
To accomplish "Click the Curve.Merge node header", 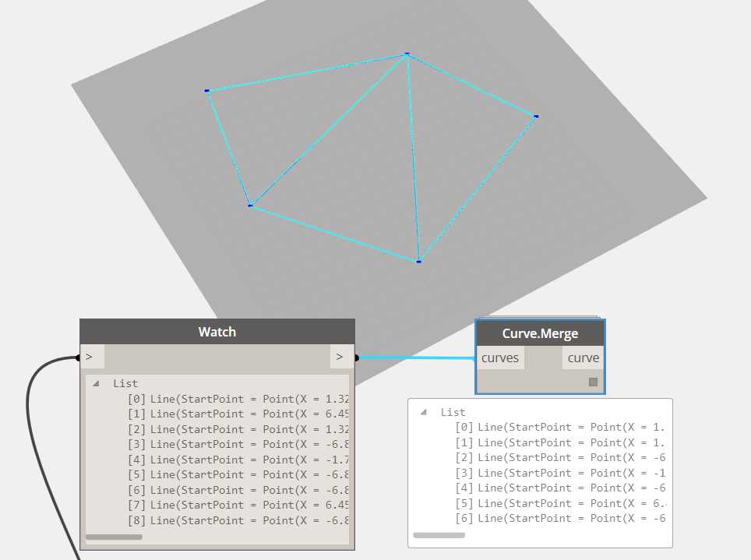I will click(x=540, y=333).
